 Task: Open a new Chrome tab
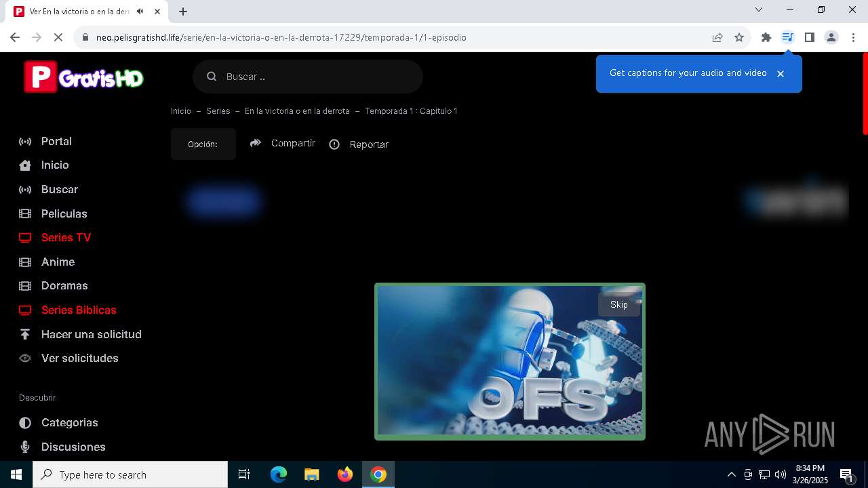click(x=183, y=12)
